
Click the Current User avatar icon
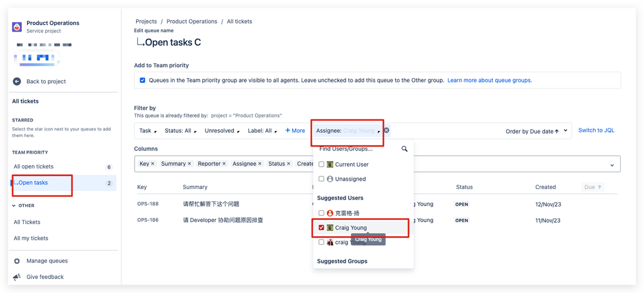point(330,165)
